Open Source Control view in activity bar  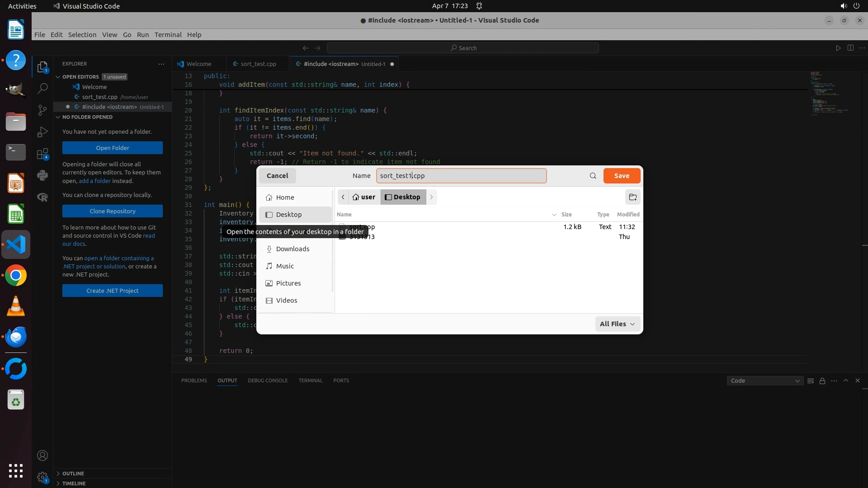pyautogui.click(x=42, y=110)
